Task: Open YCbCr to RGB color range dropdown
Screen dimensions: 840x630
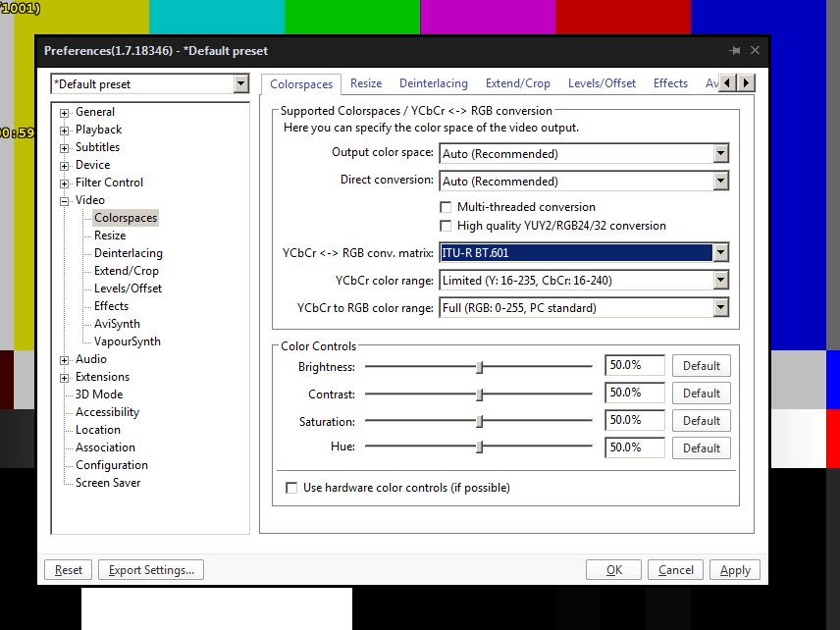Action: [x=720, y=307]
